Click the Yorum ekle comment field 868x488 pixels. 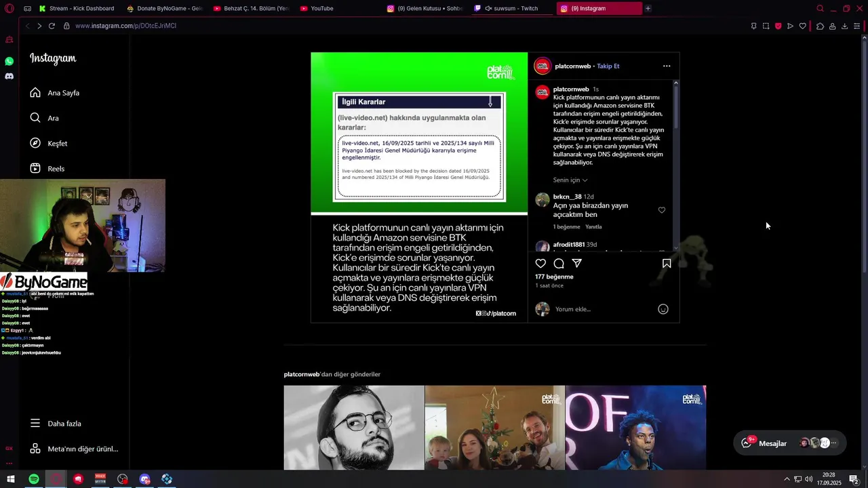(604, 309)
